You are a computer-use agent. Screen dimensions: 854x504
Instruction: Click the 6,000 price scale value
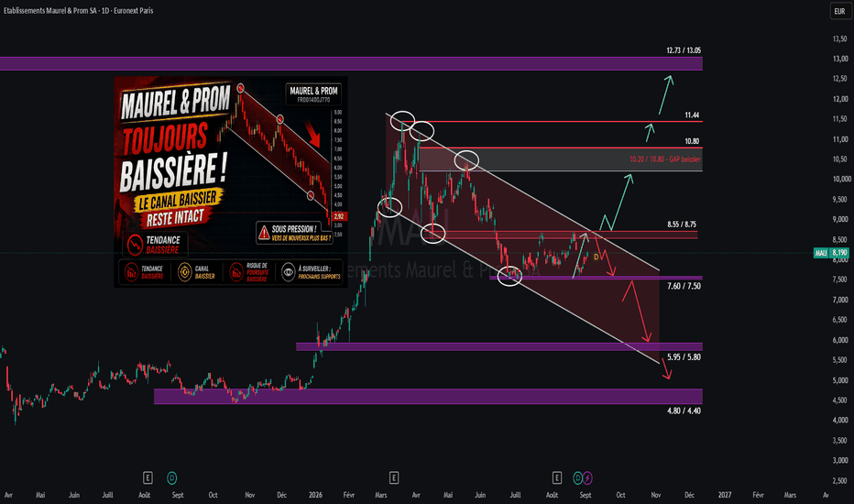pyautogui.click(x=840, y=339)
